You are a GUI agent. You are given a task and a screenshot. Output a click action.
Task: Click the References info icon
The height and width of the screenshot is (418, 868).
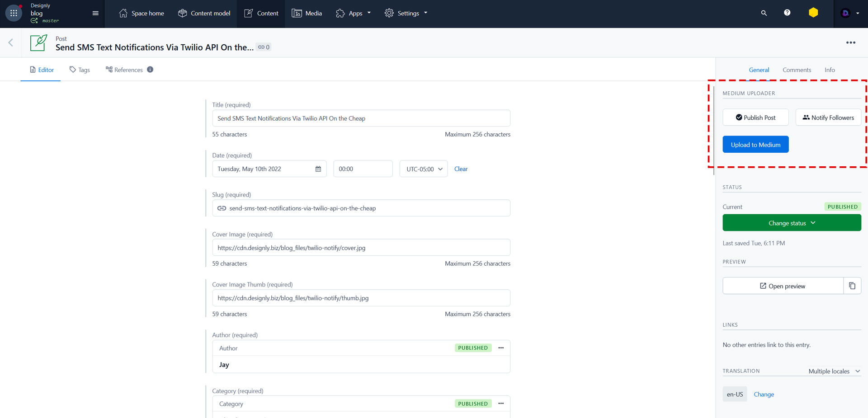point(150,70)
